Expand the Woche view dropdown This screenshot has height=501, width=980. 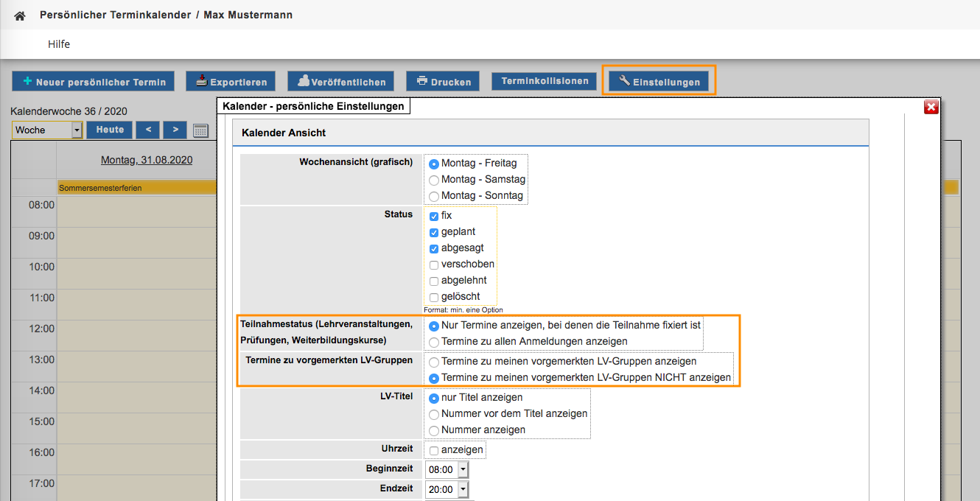[x=77, y=130]
